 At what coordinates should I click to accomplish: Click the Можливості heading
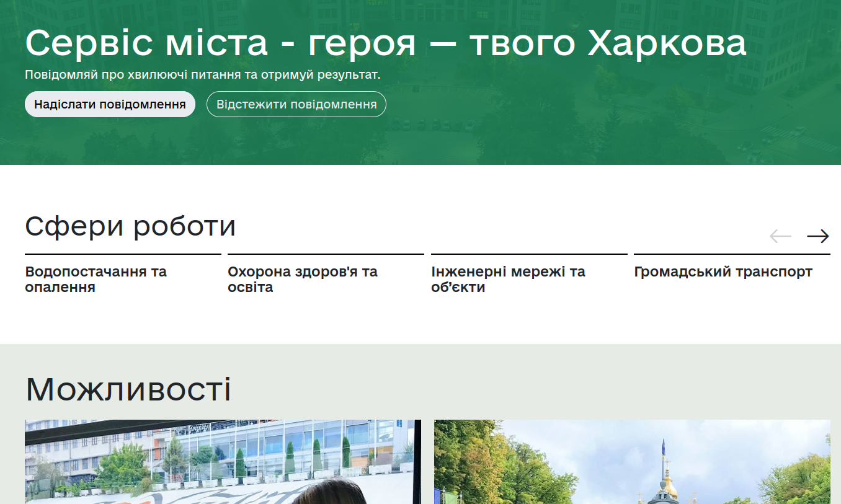pyautogui.click(x=128, y=390)
